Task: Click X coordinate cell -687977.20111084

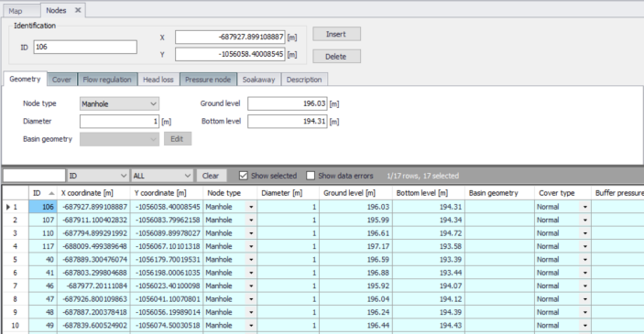Action: [x=93, y=286]
